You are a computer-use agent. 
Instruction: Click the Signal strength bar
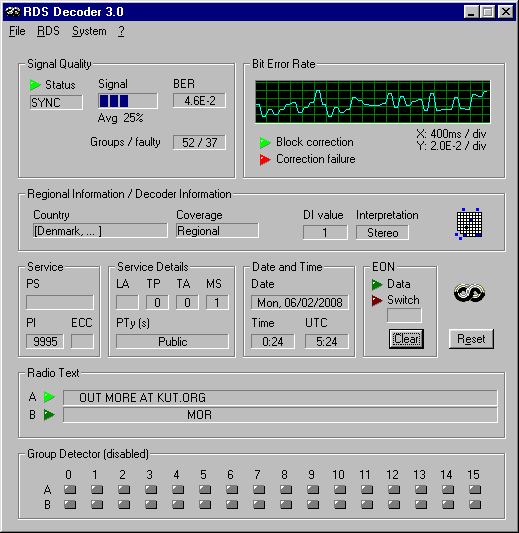[128, 101]
